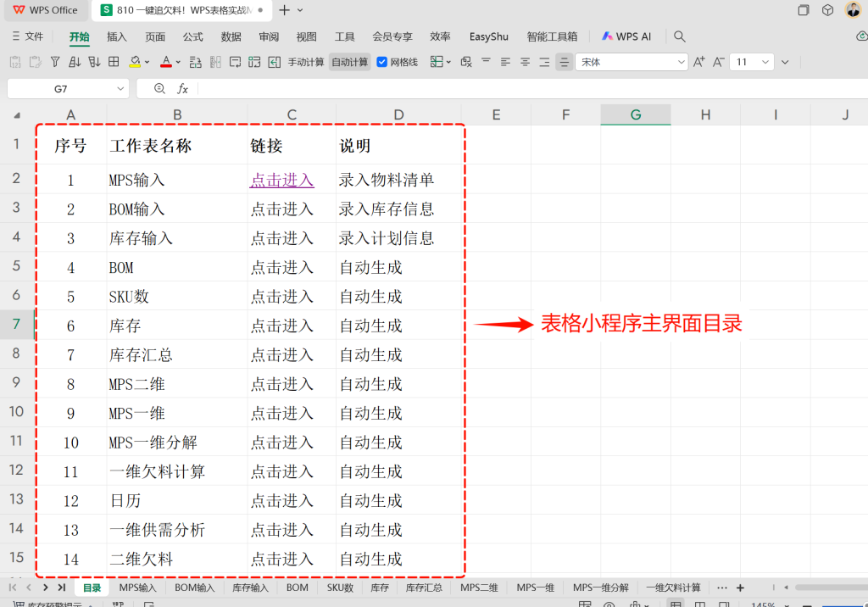This screenshot has width=868, height=607.
Task: Expand the toolbar overflow chevron
Action: [x=785, y=62]
